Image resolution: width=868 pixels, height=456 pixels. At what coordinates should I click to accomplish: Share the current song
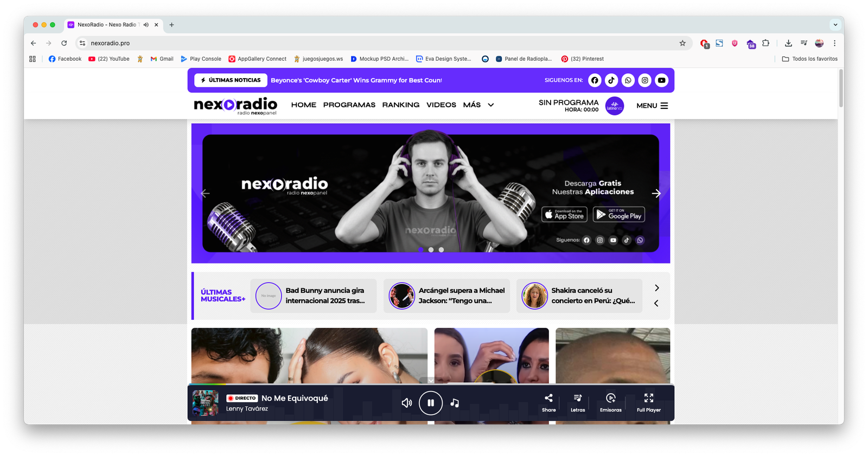(548, 403)
